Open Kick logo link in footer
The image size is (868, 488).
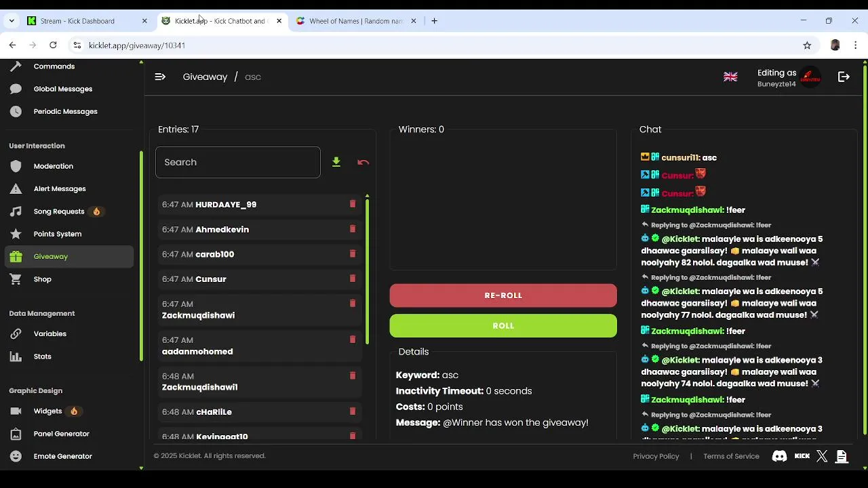pos(802,456)
